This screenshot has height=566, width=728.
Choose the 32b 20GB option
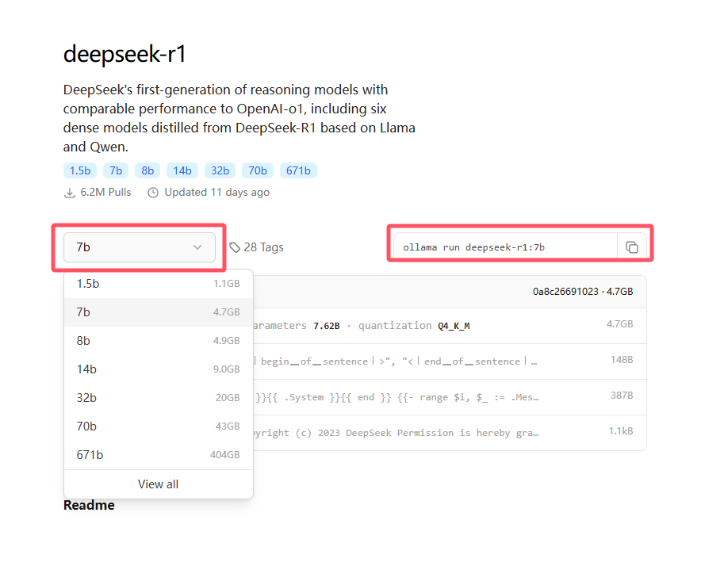tap(159, 398)
